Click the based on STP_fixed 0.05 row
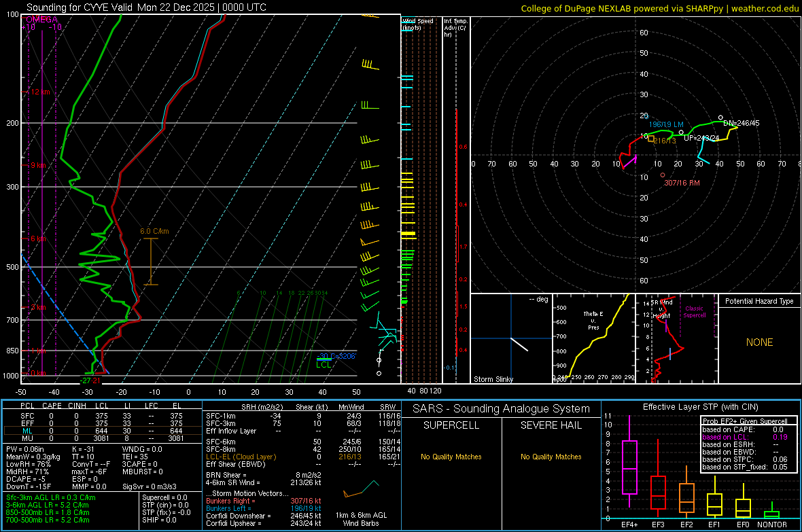 745,467
